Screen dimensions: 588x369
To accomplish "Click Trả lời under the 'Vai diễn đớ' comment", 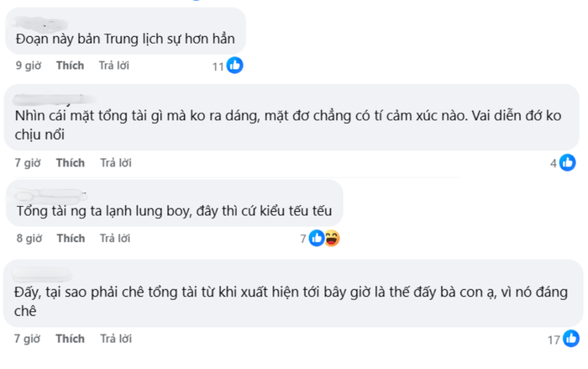I will point(114,162).
